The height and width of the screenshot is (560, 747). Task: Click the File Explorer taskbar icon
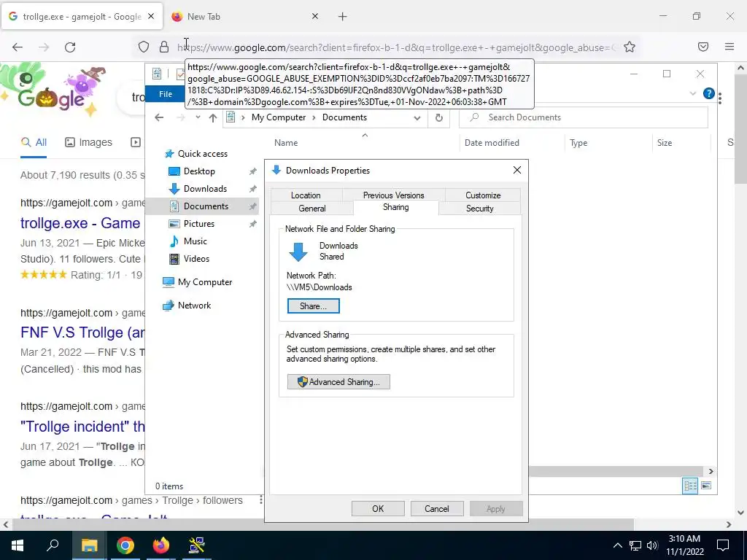pos(89,545)
